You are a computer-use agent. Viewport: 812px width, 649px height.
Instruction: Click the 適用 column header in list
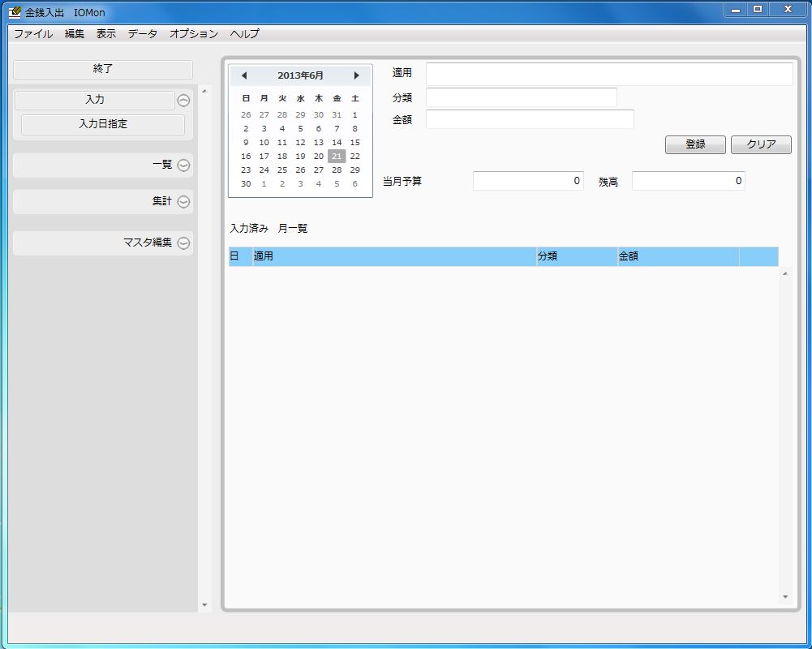394,256
